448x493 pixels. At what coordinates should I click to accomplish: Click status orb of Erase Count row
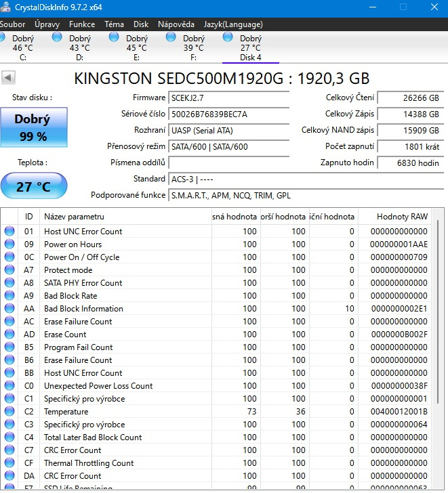9,335
